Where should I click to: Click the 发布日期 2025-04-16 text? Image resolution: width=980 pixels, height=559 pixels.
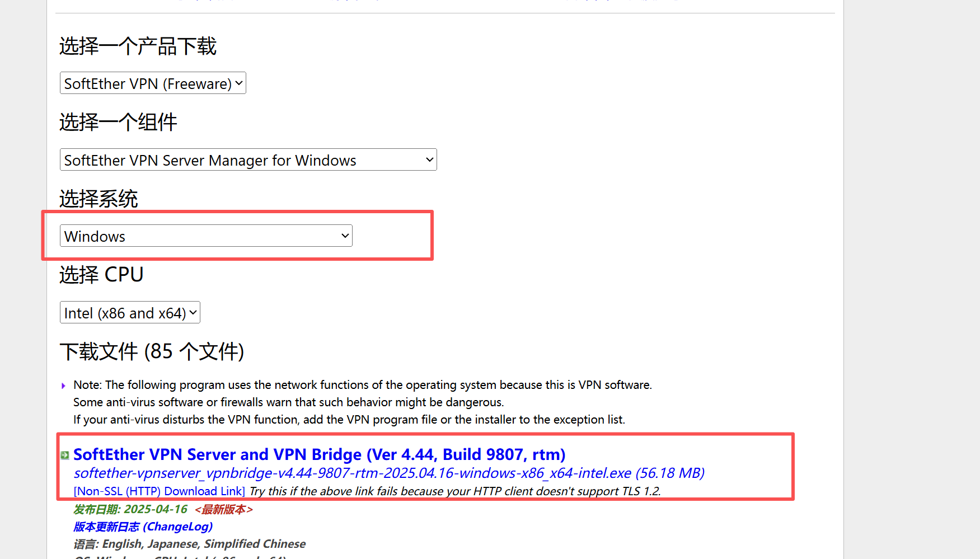pyautogui.click(x=130, y=509)
